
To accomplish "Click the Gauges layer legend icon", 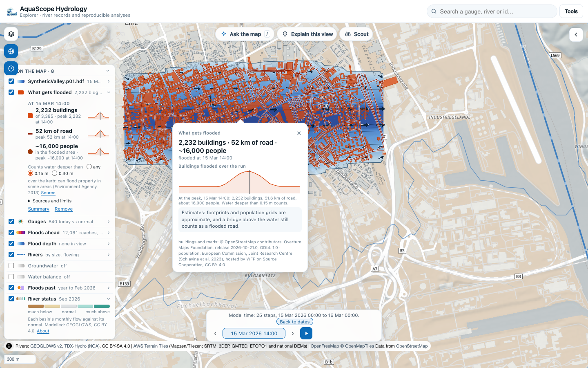I will (21, 222).
